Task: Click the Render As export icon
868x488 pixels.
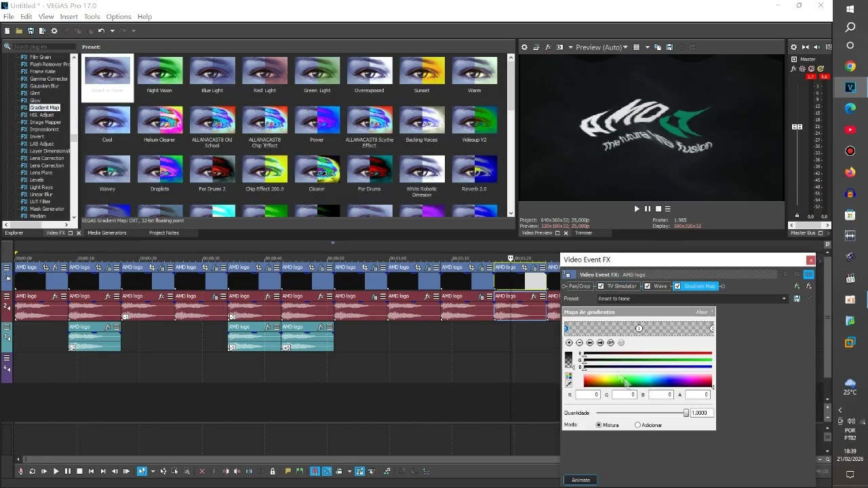Action: click(x=42, y=30)
